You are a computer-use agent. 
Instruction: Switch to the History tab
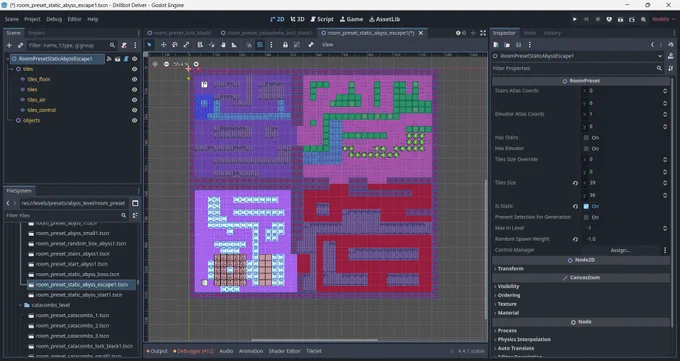point(552,33)
